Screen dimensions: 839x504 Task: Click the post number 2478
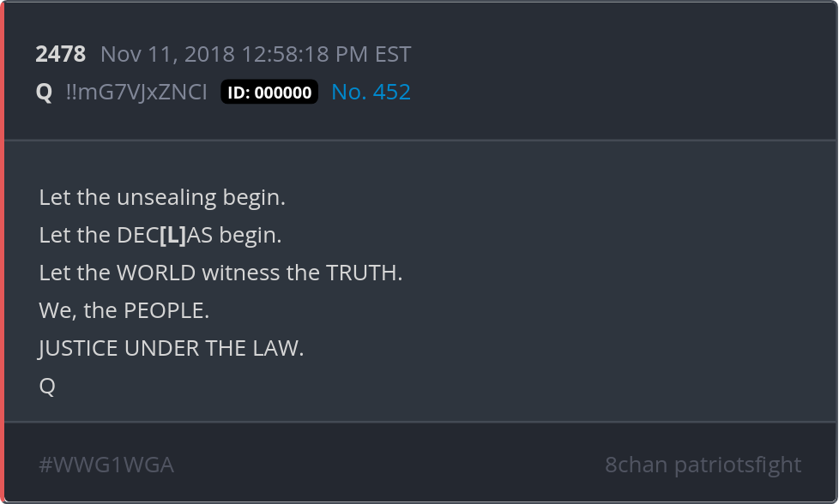[60, 54]
